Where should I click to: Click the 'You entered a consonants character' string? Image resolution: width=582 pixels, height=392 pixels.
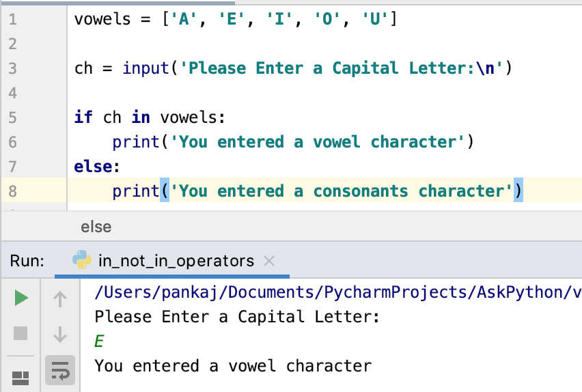[342, 191]
